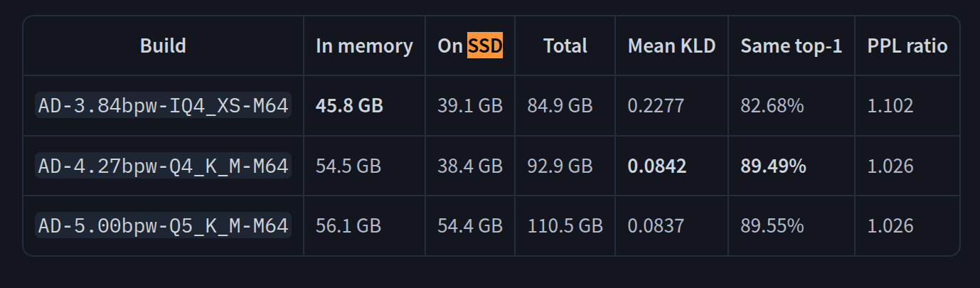The height and width of the screenshot is (288, 980).
Task: Click the 39.1 GB SSD value
Action: 470,106
